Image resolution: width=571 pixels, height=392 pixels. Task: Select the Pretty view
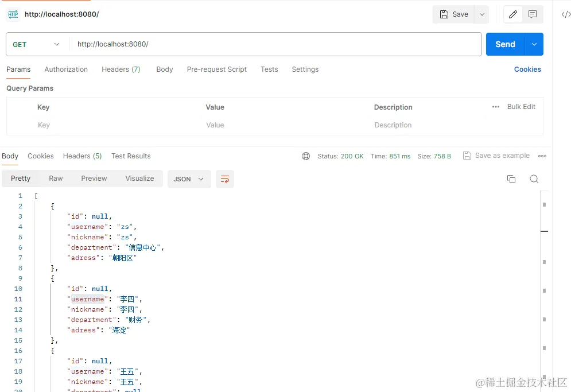[21, 178]
